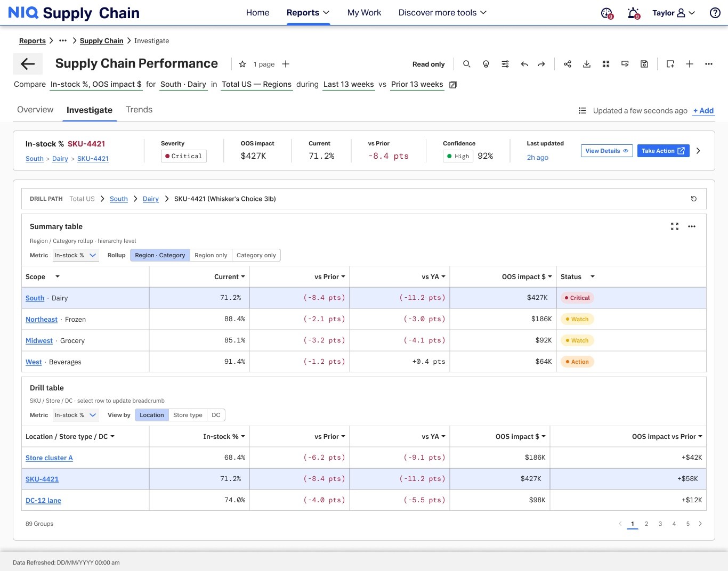Open the Summary table OOS impact $ column menu
The width and height of the screenshot is (728, 571).
pos(550,277)
